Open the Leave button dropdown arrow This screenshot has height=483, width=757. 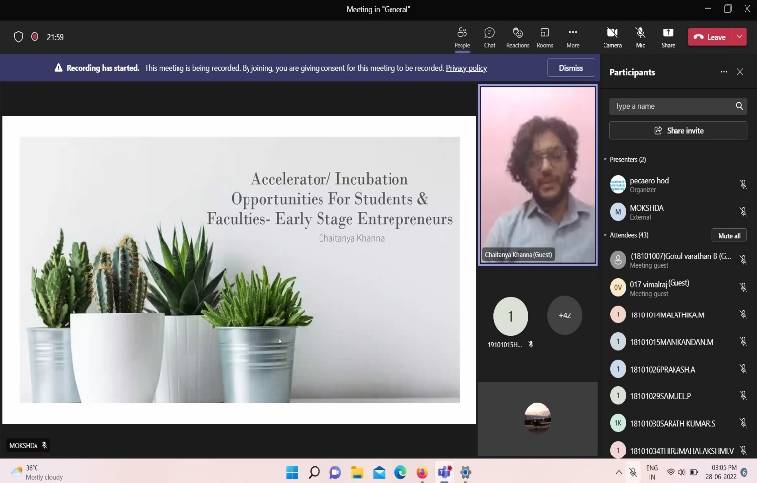pyautogui.click(x=738, y=37)
